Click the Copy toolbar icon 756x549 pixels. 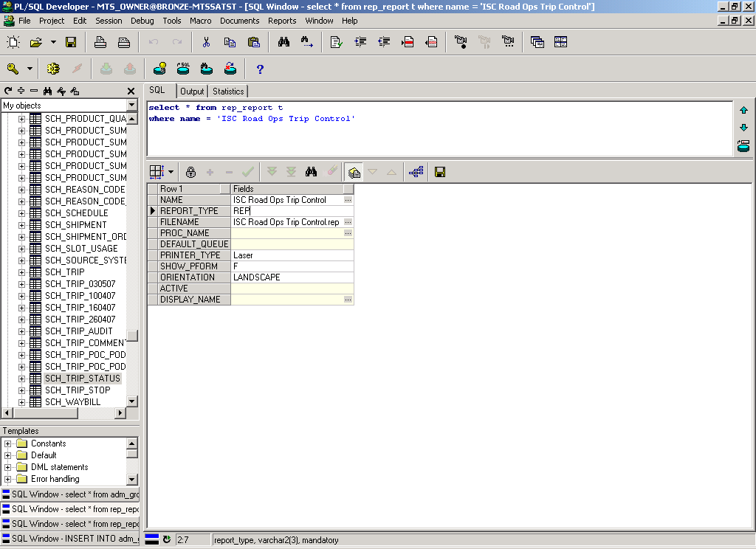[x=230, y=42]
